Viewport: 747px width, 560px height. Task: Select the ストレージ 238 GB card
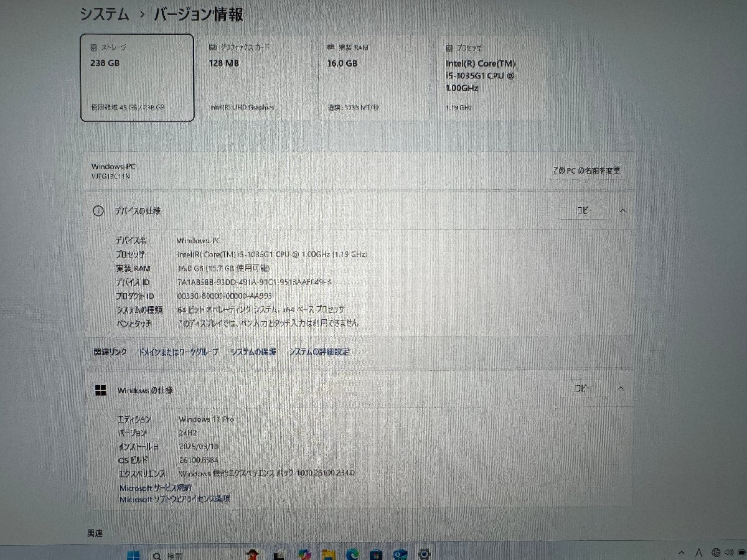(137, 78)
